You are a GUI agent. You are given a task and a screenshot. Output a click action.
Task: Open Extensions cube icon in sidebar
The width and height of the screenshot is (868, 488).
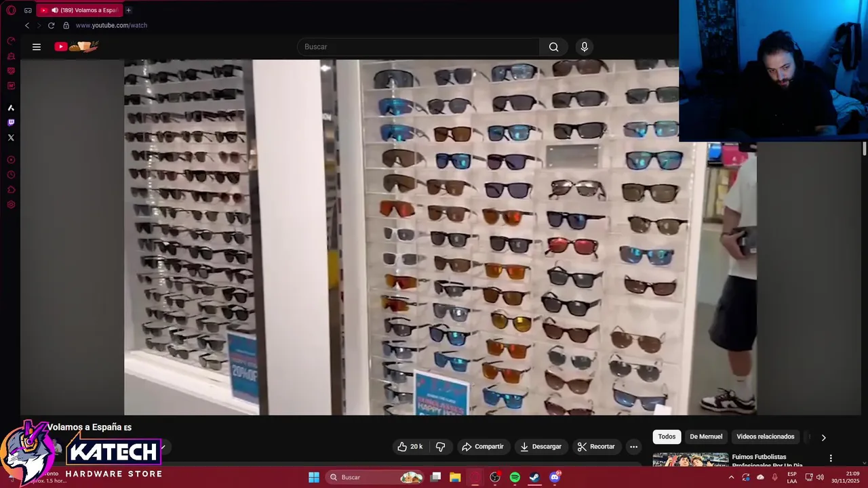pos(11,190)
